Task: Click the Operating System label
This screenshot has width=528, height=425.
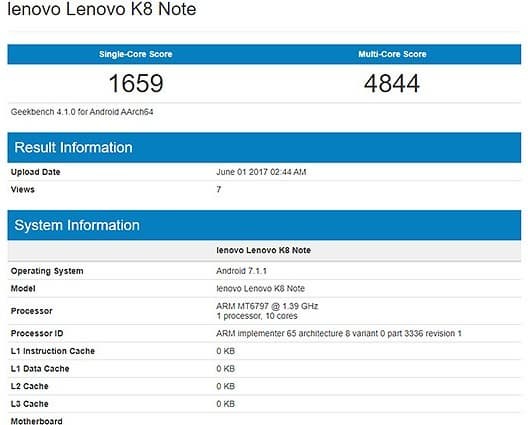Action: pyautogui.click(x=47, y=271)
